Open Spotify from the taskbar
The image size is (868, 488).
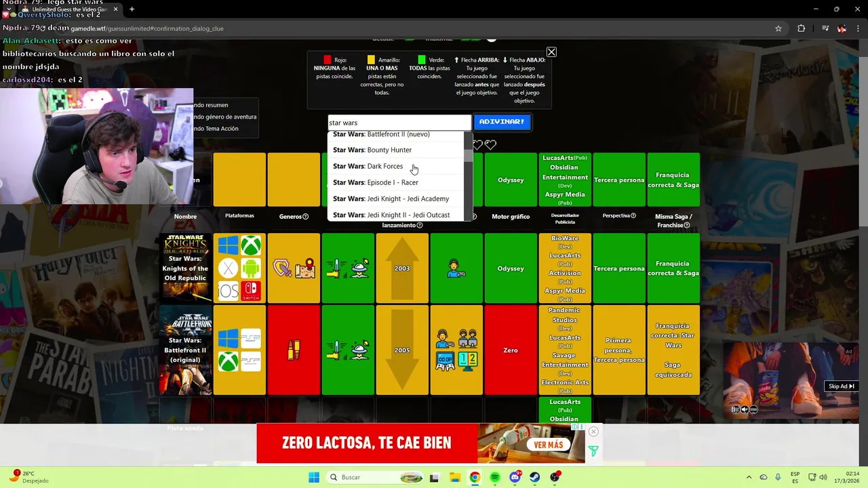[x=495, y=477]
